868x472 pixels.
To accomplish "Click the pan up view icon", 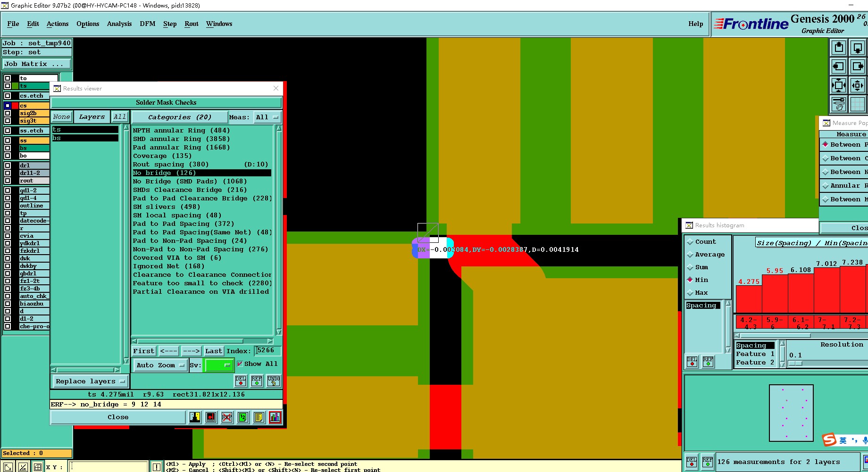I will (839, 48).
